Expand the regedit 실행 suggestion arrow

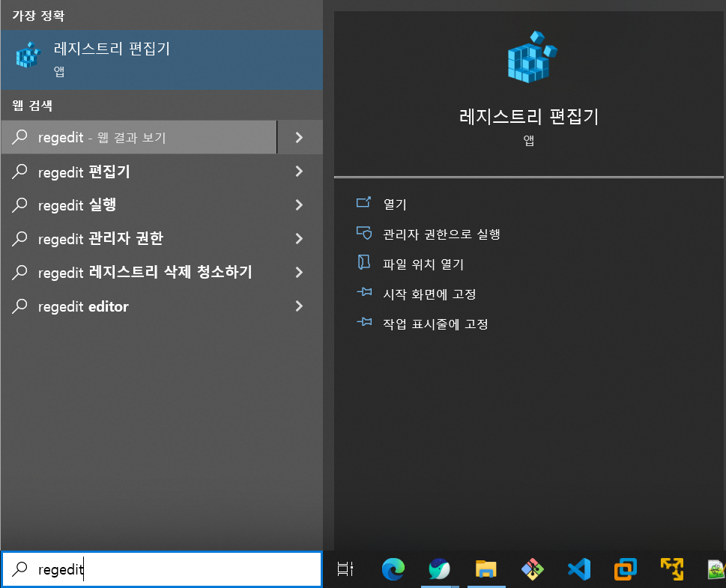click(x=299, y=204)
